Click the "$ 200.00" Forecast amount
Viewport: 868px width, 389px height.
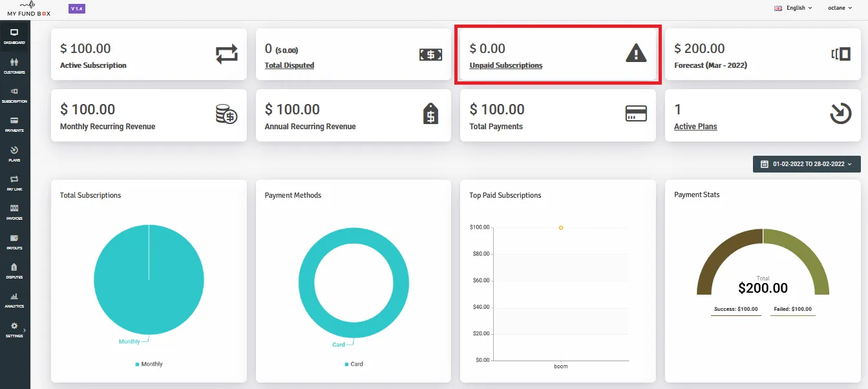(x=699, y=48)
